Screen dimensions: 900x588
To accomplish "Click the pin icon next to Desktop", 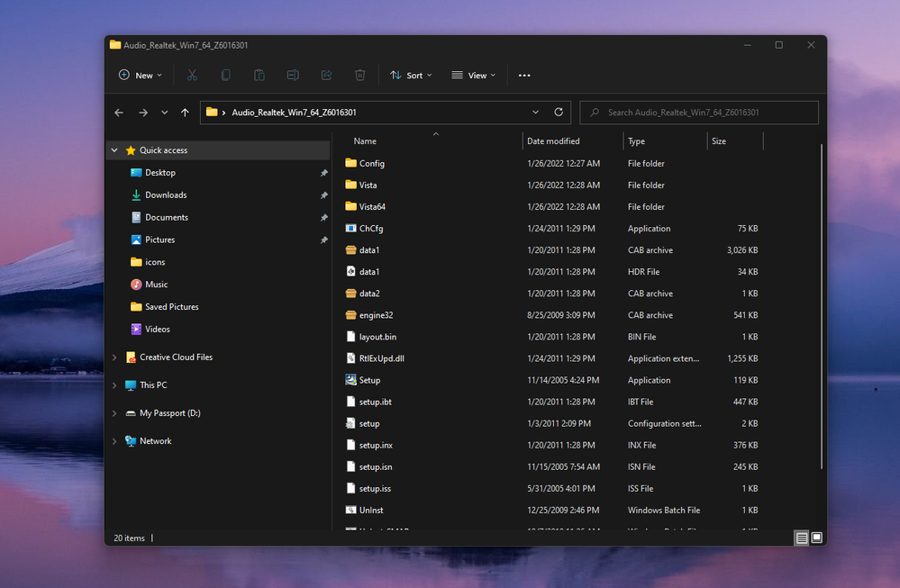I will coord(323,173).
